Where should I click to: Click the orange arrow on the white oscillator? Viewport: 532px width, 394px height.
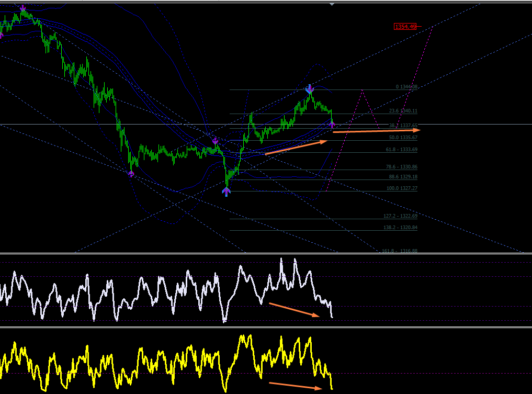(x=294, y=310)
